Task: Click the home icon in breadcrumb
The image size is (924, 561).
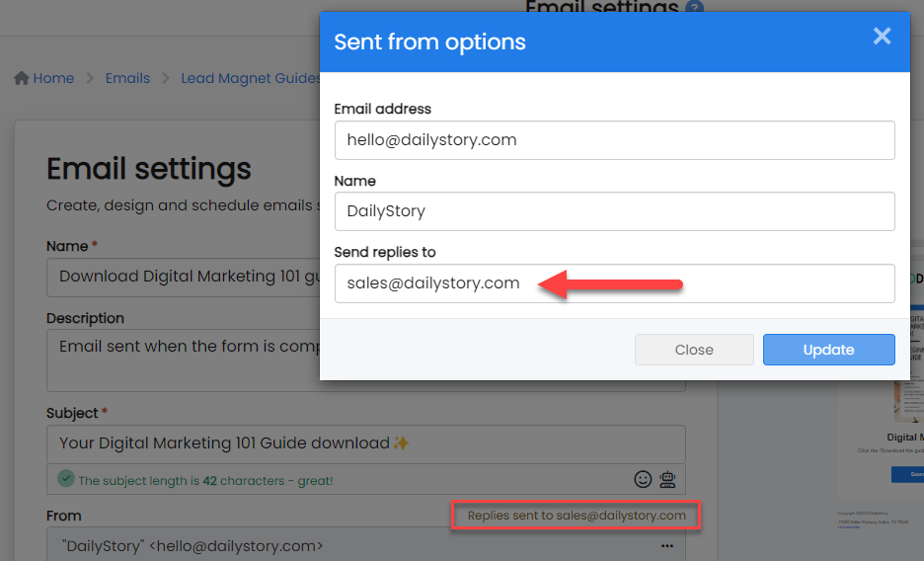Action: [x=22, y=78]
